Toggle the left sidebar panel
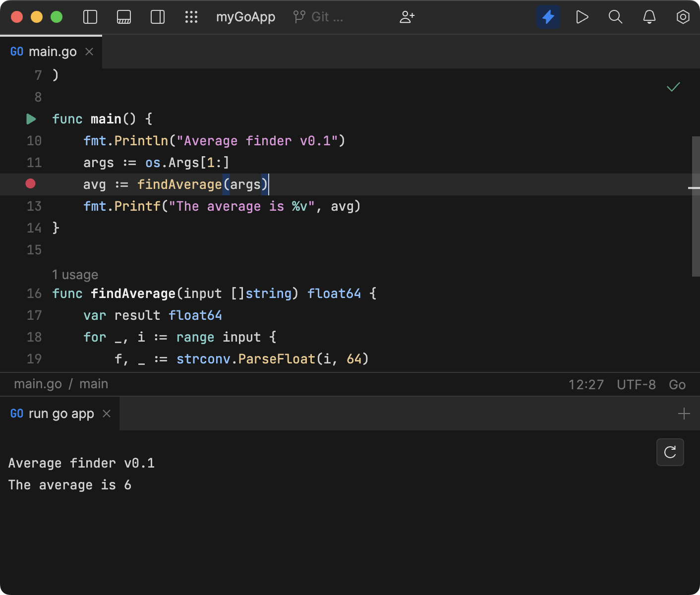Image resolution: width=700 pixels, height=595 pixels. click(90, 16)
